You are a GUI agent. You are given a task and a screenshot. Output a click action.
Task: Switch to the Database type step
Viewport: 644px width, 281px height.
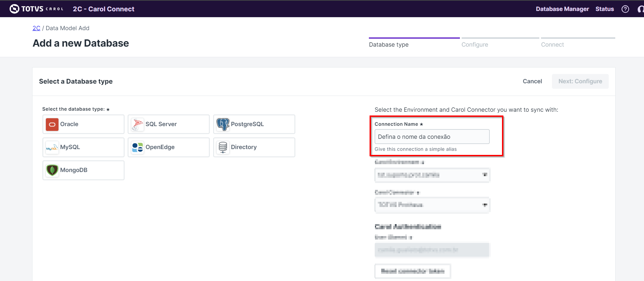pyautogui.click(x=389, y=45)
